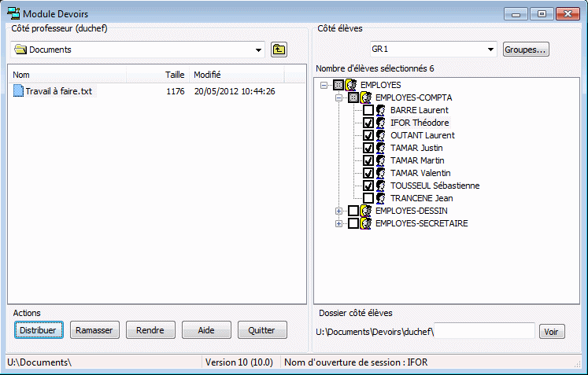Click the Documents folder icon in the combo box

tap(20, 50)
